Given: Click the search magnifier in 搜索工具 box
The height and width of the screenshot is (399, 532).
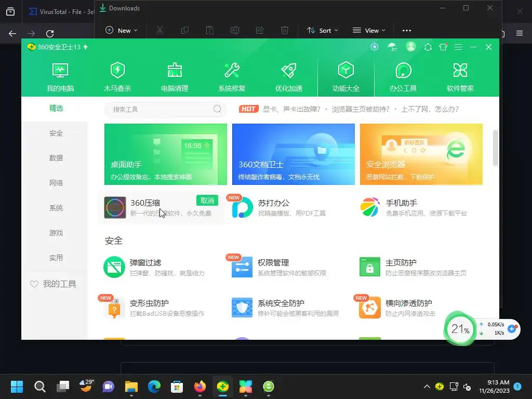Looking at the screenshot, I should [x=218, y=109].
